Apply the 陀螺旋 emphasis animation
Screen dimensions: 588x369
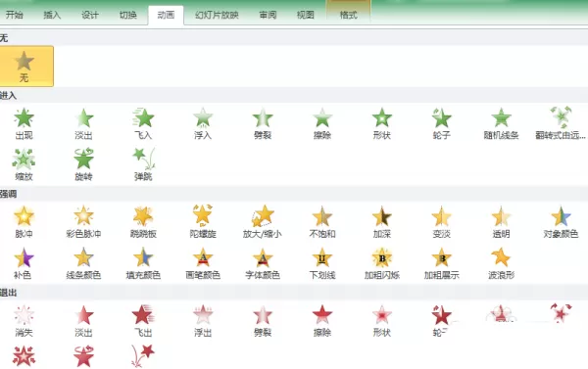(x=203, y=222)
